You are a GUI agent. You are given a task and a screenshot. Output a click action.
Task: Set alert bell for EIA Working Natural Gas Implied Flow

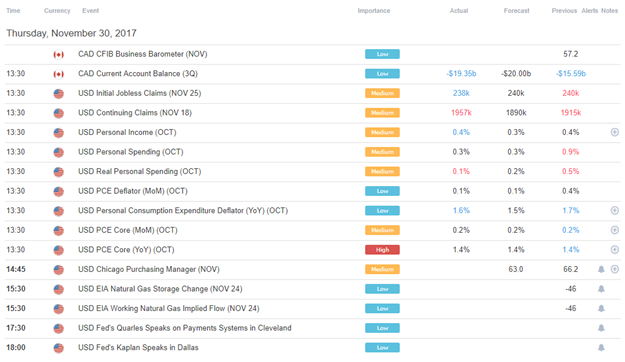point(601,309)
